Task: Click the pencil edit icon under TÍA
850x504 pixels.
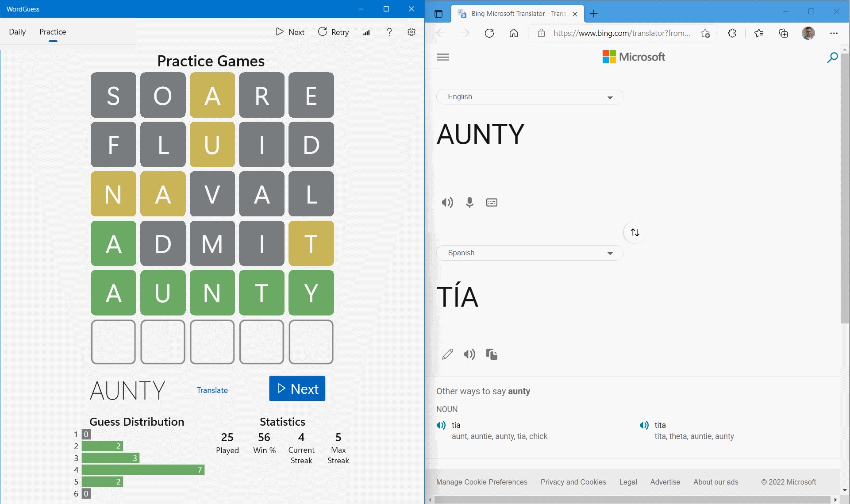Action: click(448, 354)
